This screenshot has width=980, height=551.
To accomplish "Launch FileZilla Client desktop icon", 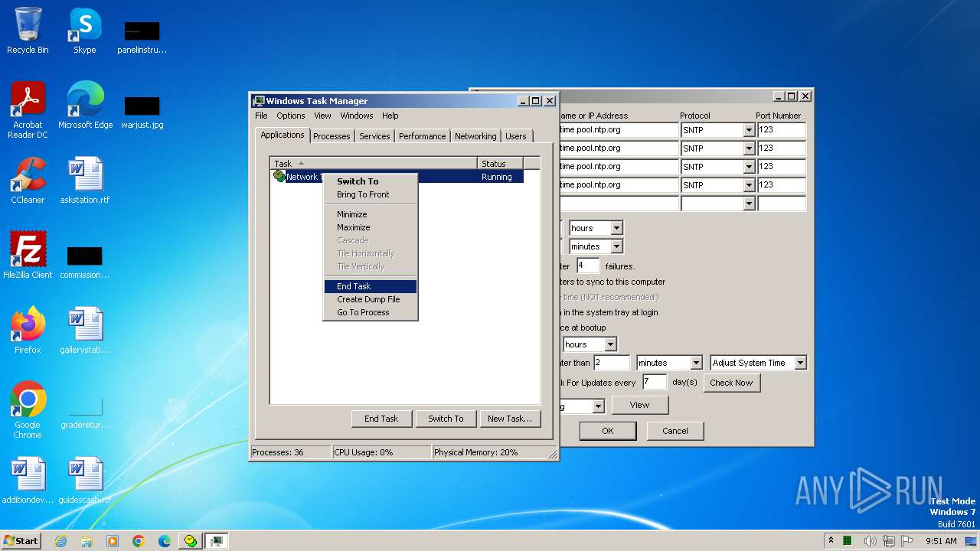I will 28,256.
